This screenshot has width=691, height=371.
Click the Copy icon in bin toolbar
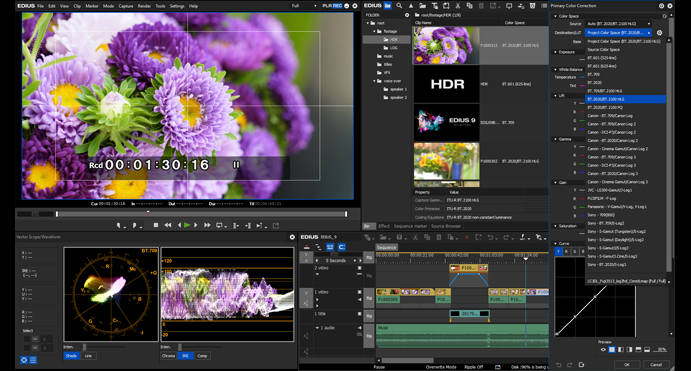point(469,6)
